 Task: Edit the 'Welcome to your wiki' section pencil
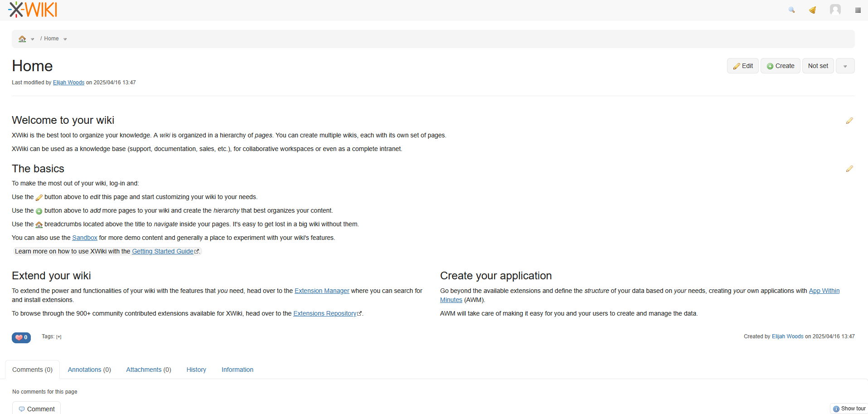[849, 121]
